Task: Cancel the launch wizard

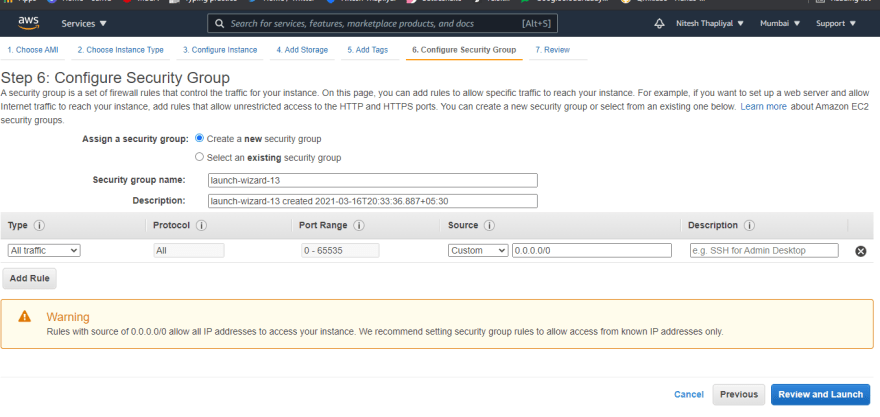Action: tap(689, 395)
